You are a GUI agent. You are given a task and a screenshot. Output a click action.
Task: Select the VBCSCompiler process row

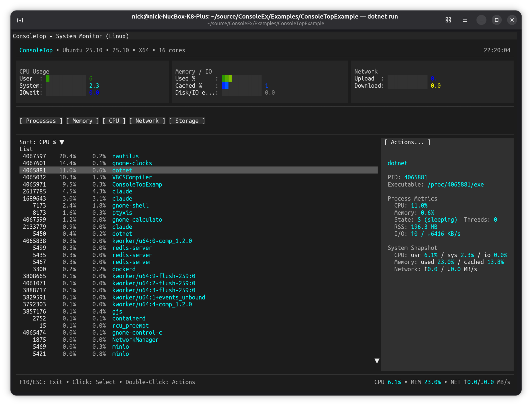(132, 177)
